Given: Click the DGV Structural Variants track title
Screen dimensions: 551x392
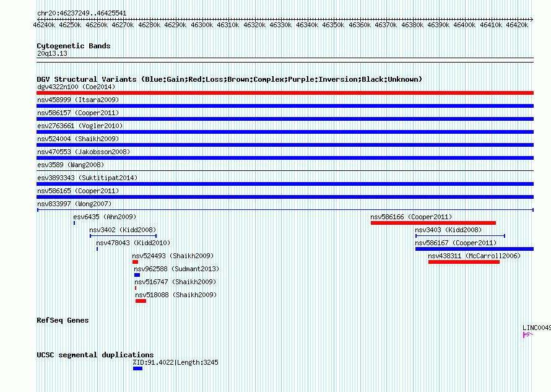Looking at the screenshot, I should click(x=230, y=79).
